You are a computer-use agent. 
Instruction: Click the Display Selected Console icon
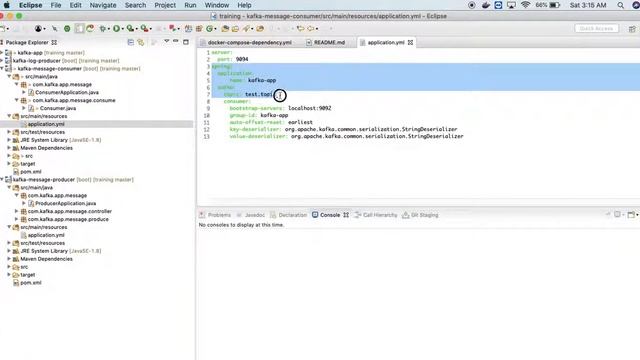click(617, 215)
